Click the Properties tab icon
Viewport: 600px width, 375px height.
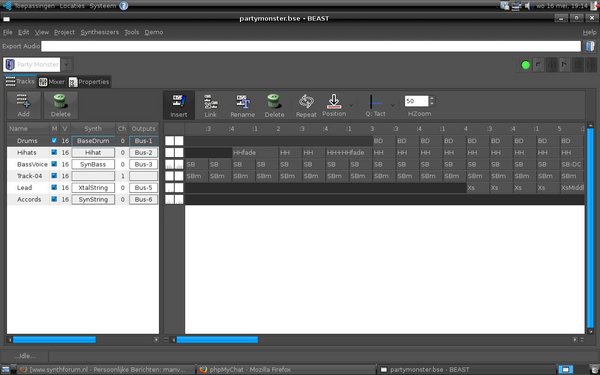73,82
